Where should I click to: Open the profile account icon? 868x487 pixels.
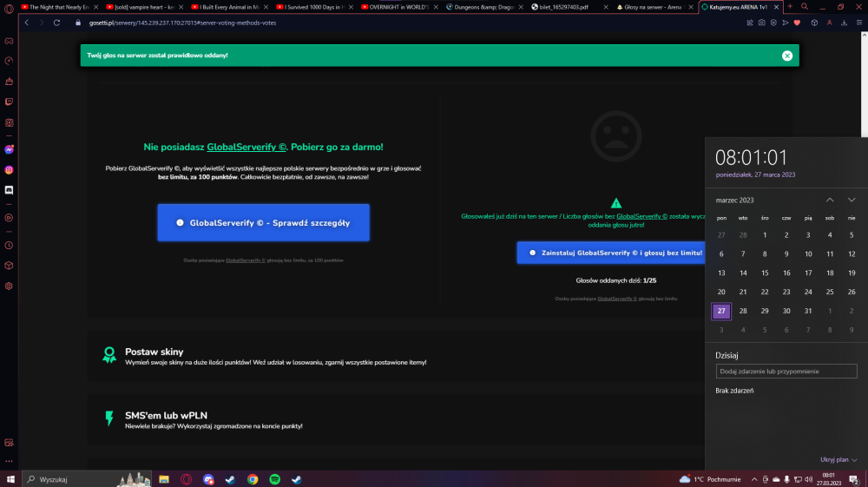[829, 23]
